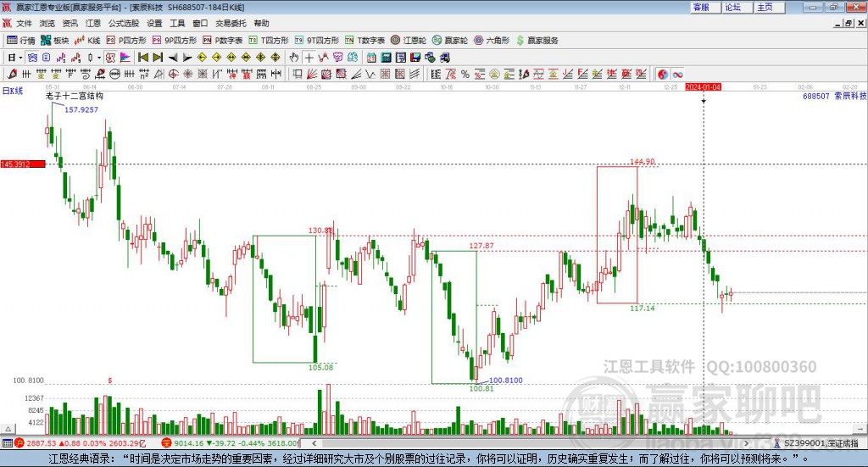This screenshot has width=868, height=467.
Task: Select the yin-yang Taiji tool icon
Action: (662, 74)
